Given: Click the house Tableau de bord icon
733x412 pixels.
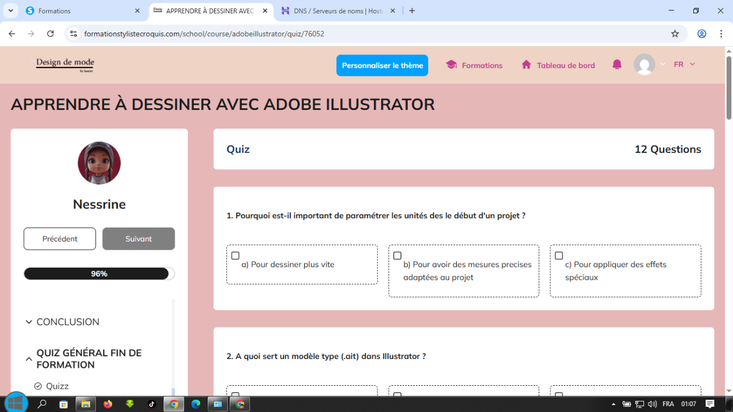Looking at the screenshot, I should click(x=526, y=65).
